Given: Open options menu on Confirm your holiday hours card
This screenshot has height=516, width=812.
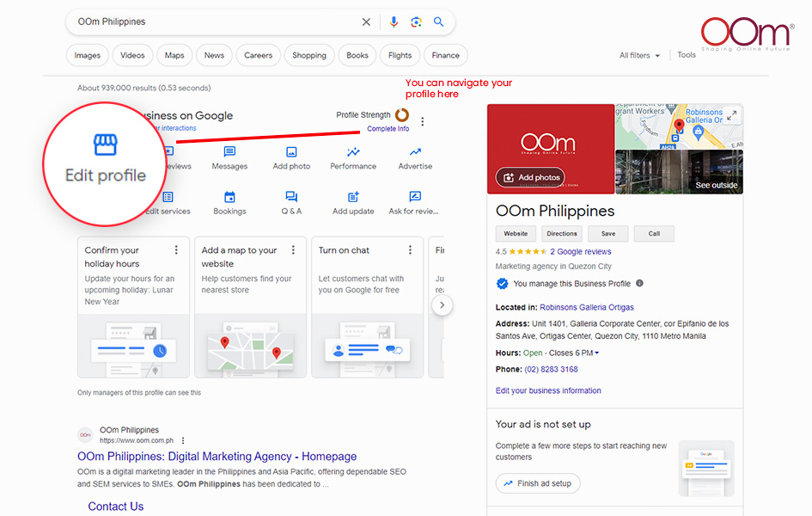Looking at the screenshot, I should point(176,250).
